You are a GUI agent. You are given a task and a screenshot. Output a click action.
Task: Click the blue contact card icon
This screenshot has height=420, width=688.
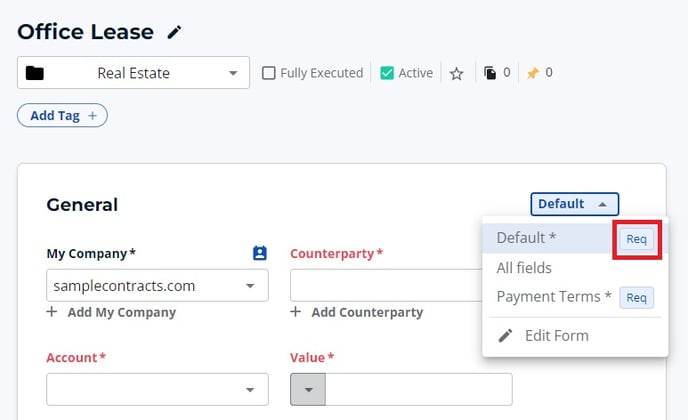[260, 253]
